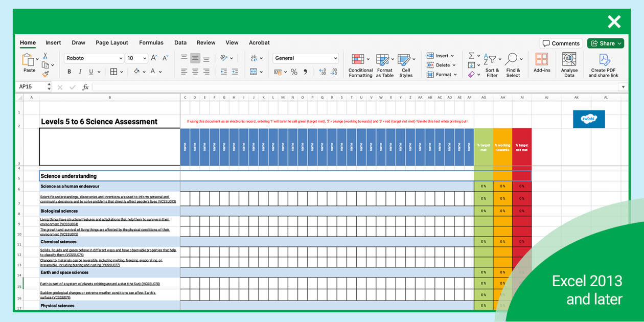Expand the Merge & Center dropdown arrow
This screenshot has height=322, width=644.
[261, 71]
